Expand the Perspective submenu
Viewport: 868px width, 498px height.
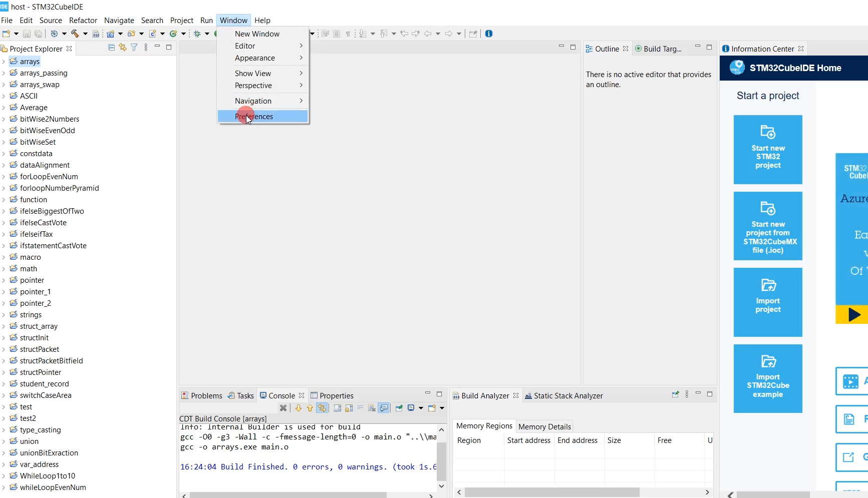(263, 86)
